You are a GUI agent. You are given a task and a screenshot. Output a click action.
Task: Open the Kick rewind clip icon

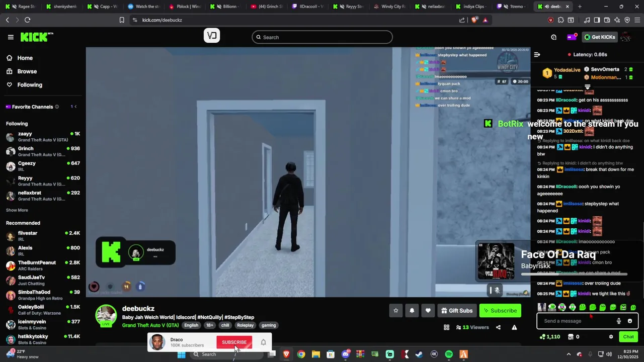(x=554, y=37)
